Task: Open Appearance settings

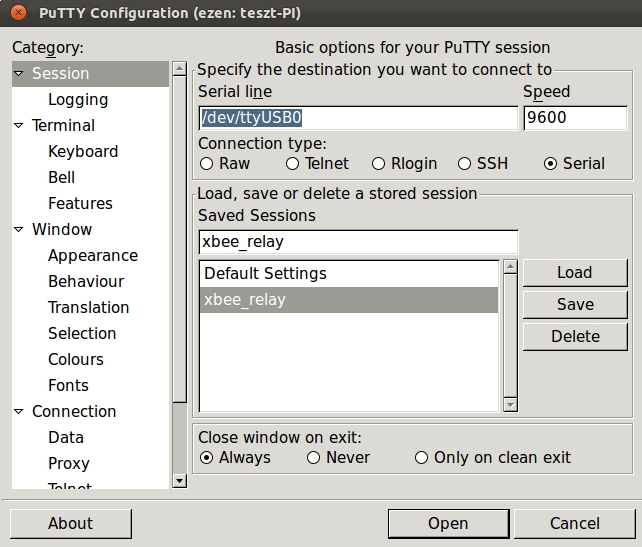Action: (x=93, y=255)
